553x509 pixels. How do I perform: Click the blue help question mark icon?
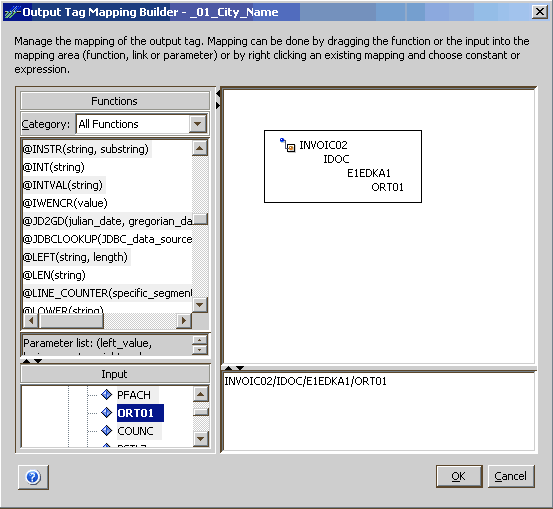pos(33,477)
